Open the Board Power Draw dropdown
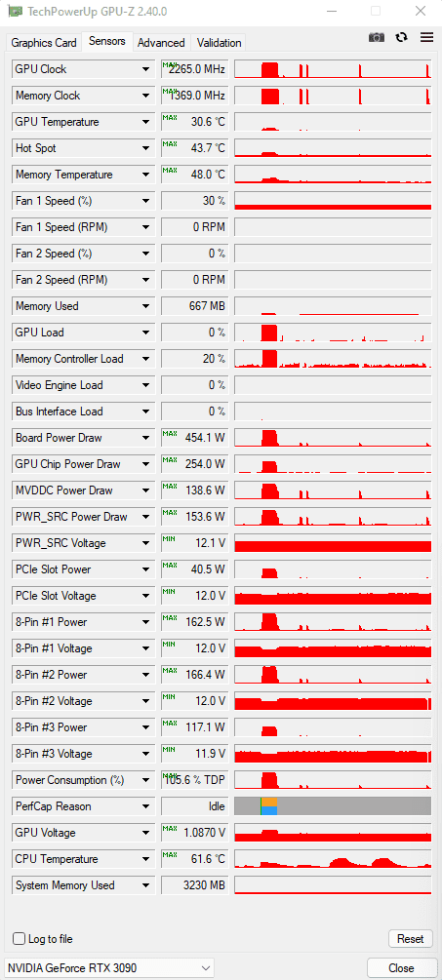Screen dimensions: 442x980 click(x=145, y=438)
